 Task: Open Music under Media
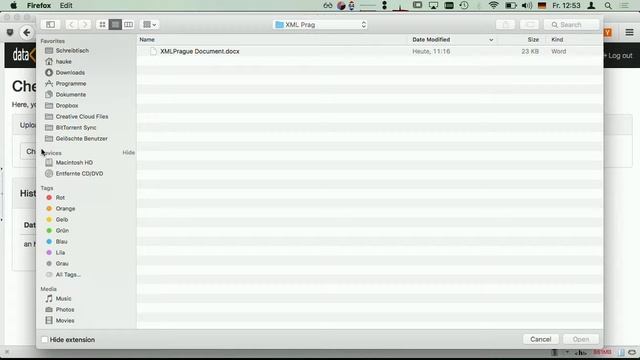click(x=63, y=299)
